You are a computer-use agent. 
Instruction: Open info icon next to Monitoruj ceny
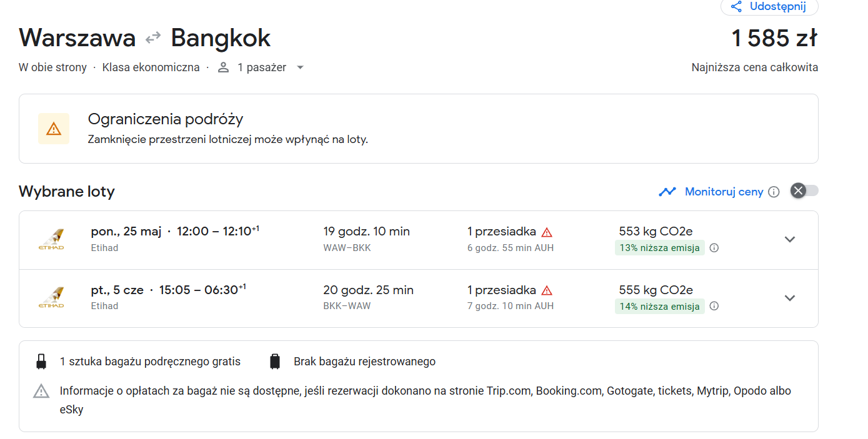(774, 192)
